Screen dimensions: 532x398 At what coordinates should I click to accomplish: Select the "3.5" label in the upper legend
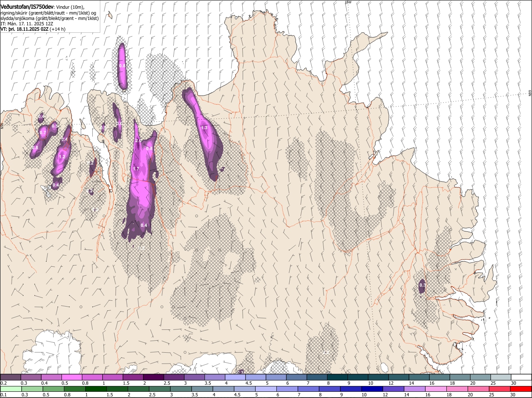(207, 383)
